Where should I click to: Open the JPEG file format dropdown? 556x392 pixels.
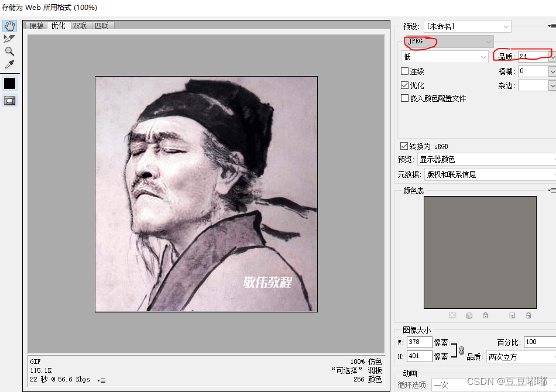[449, 42]
